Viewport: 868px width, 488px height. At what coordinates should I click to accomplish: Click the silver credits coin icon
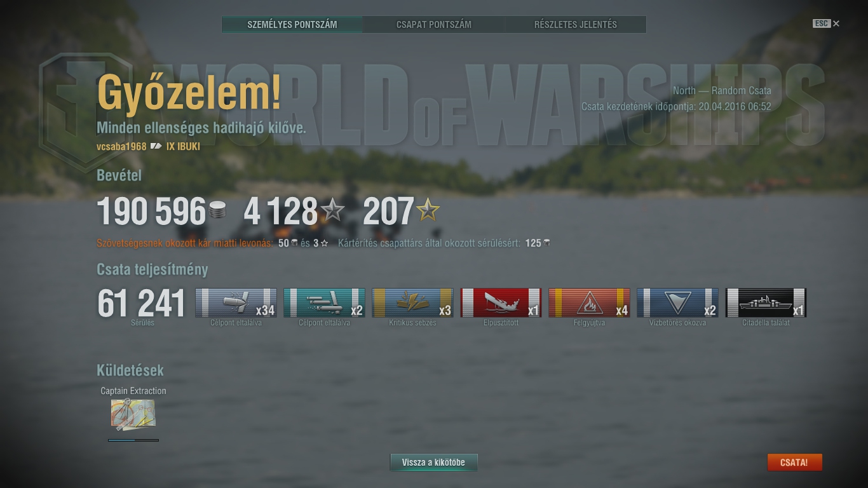(217, 210)
